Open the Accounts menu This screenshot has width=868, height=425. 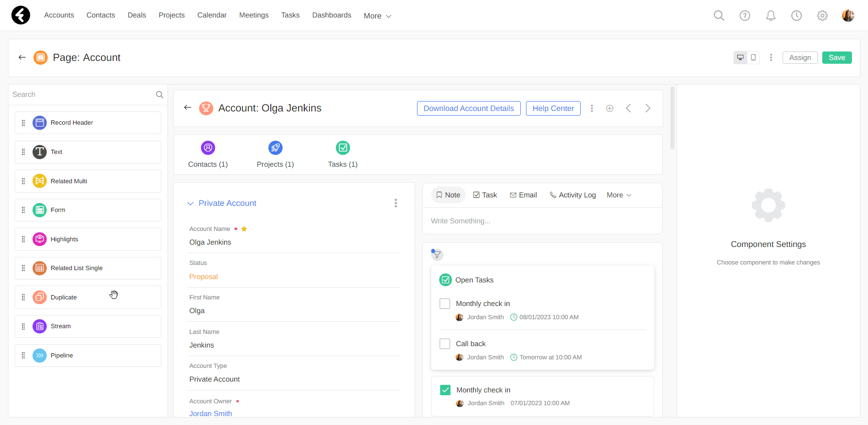tap(59, 15)
